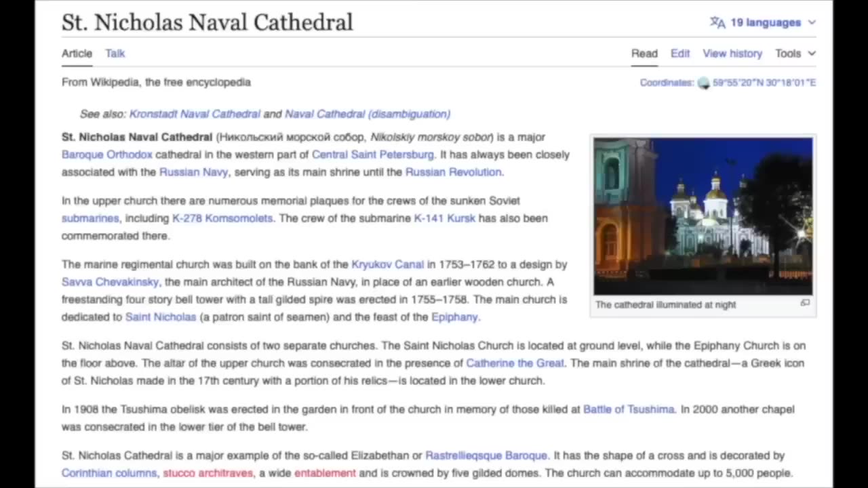The height and width of the screenshot is (488, 868).
Task: Open the Central Saint Petersburg link
Action: [373, 155]
